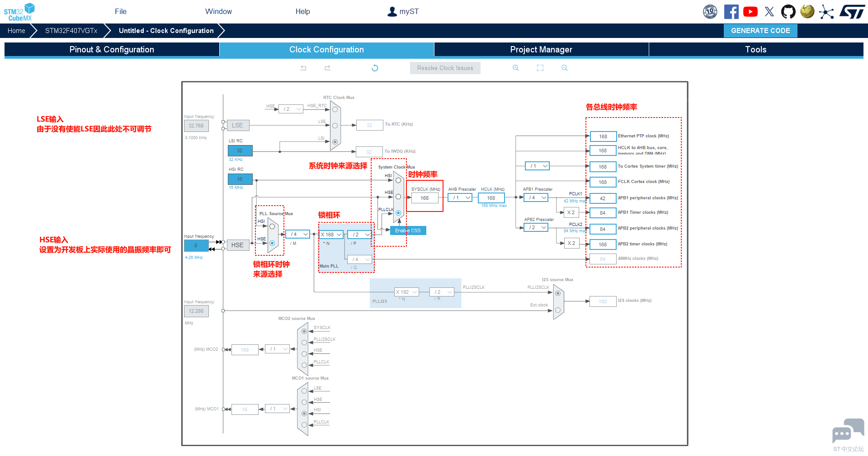Switch to Pinout & Configuration tab
Screen dimensions: 868x456
[x=112, y=50]
